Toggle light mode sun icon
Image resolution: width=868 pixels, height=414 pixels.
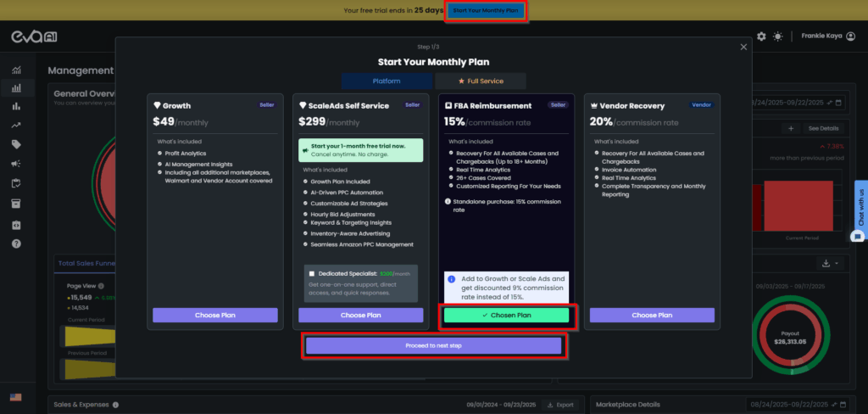click(x=778, y=36)
